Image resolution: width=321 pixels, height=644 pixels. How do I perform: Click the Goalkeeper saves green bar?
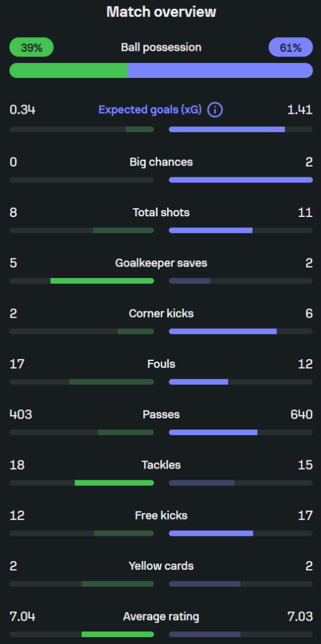pos(102,281)
